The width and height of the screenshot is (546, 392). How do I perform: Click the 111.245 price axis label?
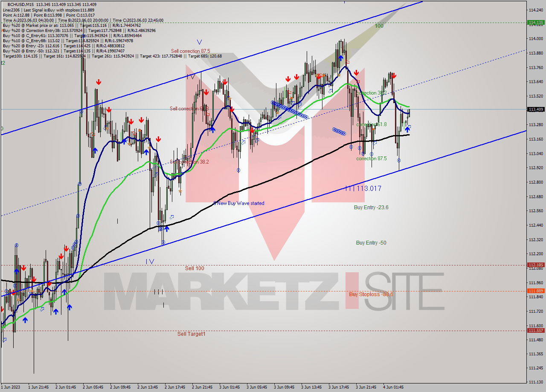click(x=535, y=368)
